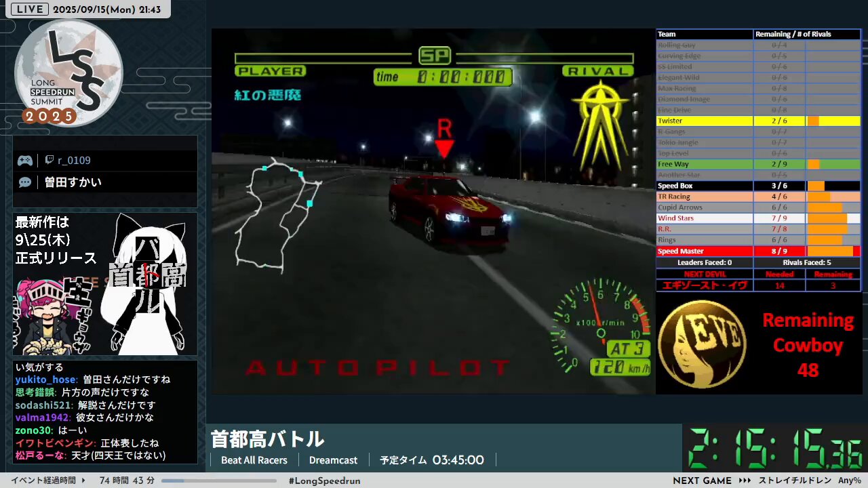Click the date and time stamp
Screen dimensions: 868x488
(106, 9)
